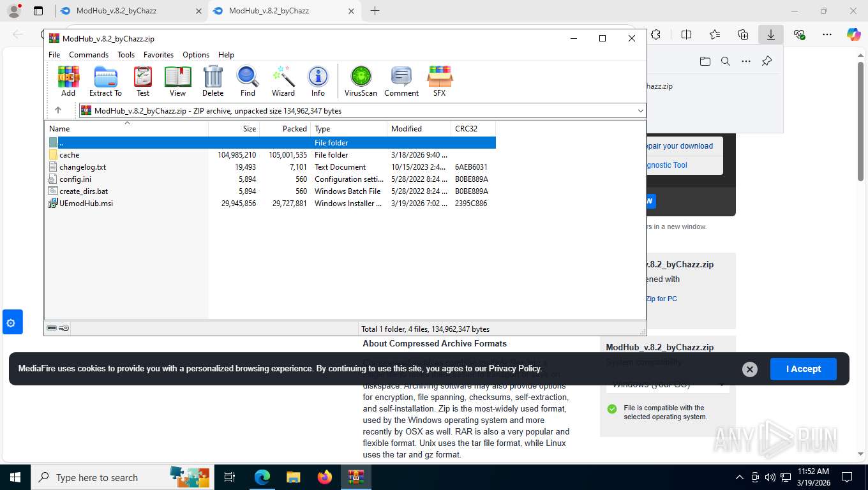Launch the Wizard tool
This screenshot has height=490, width=868.
tap(283, 81)
